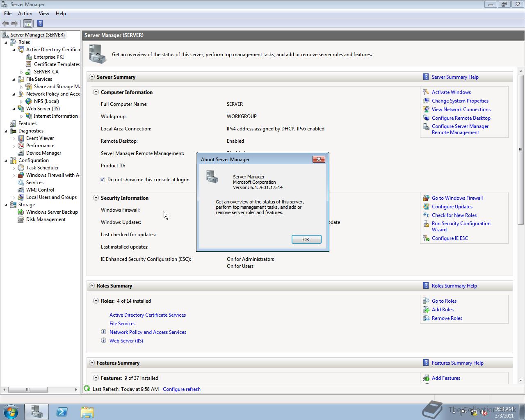This screenshot has width=525, height=420.
Task: Select NPS (Local) in the tree
Action: (46, 101)
